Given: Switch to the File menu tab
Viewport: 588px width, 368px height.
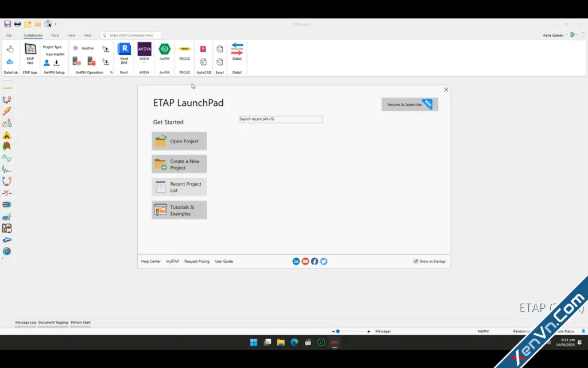Looking at the screenshot, I should coord(9,35).
